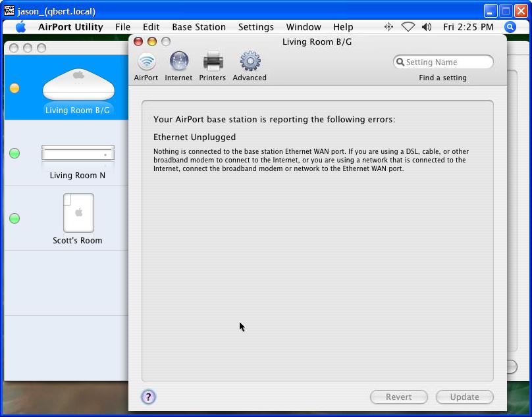Screen dimensions: 532x417
Task: Close the Living Room B/G window
Action: [x=138, y=41]
